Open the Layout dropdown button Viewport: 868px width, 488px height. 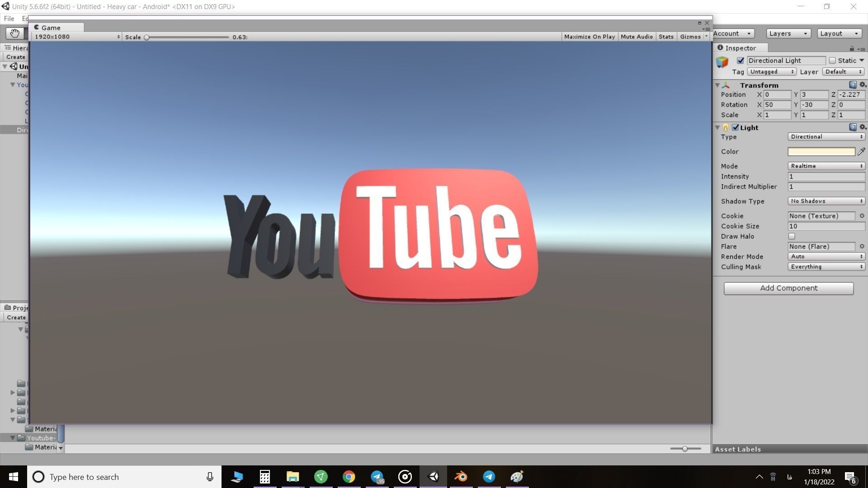coord(839,33)
